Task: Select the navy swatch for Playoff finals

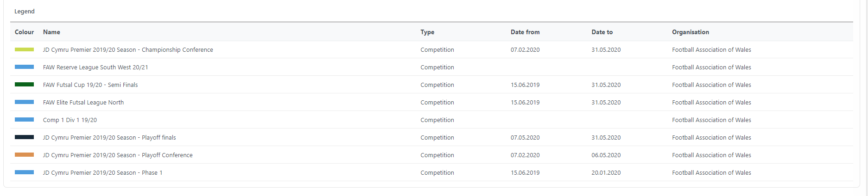Action: pos(24,137)
